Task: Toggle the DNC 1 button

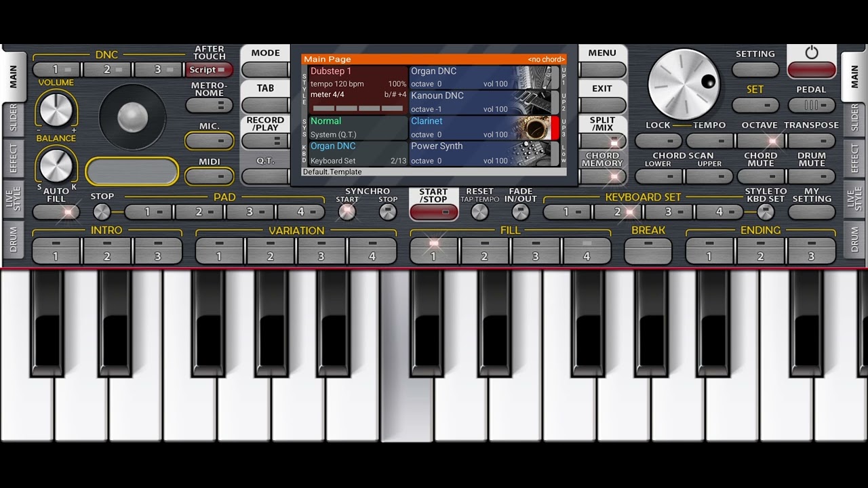Action: 56,69
